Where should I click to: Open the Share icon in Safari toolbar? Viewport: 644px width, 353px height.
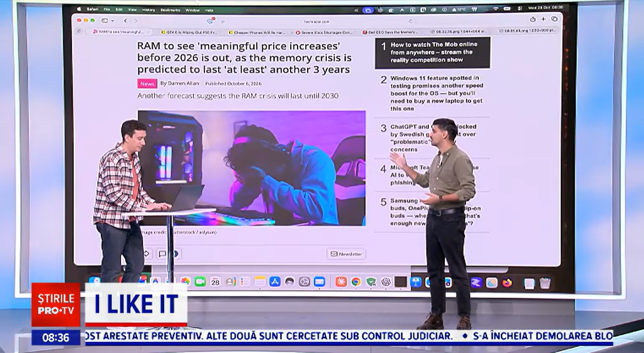point(533,19)
